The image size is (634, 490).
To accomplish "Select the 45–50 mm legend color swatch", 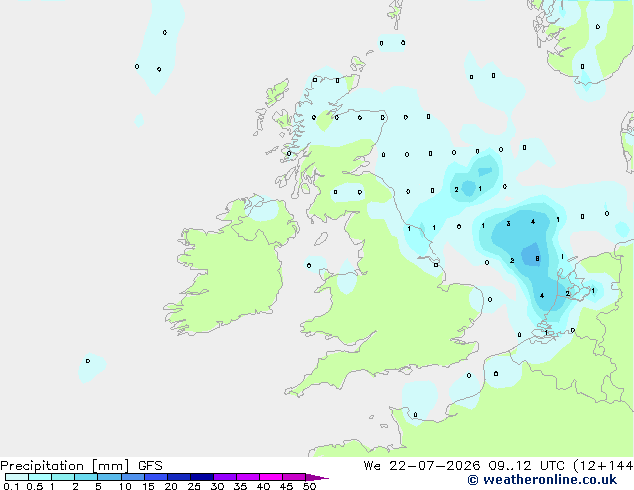I will coord(294,477).
